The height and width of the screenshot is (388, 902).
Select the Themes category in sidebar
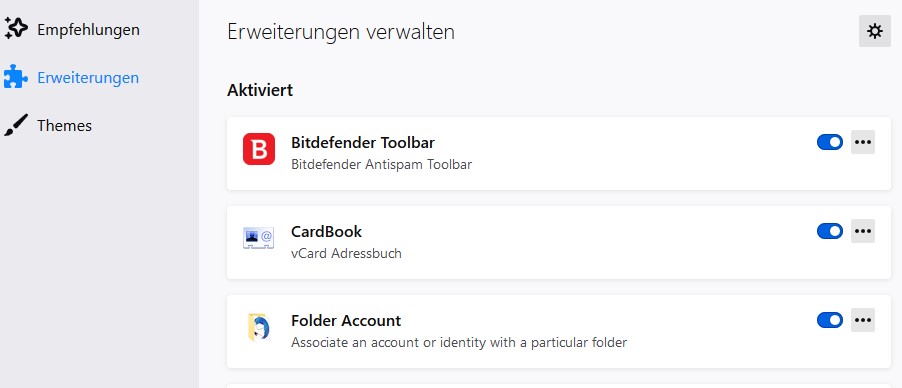tap(64, 125)
